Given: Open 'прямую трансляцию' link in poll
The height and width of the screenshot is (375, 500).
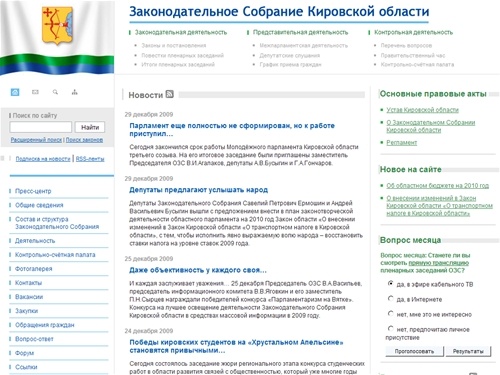Looking at the screenshot, I should click(439, 263).
